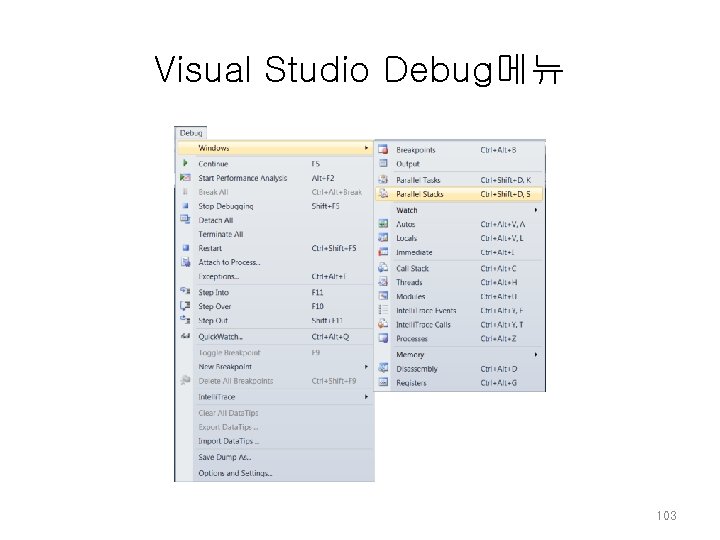Click the Parallel Stacks menu label
720x540 pixels.
tap(420, 194)
